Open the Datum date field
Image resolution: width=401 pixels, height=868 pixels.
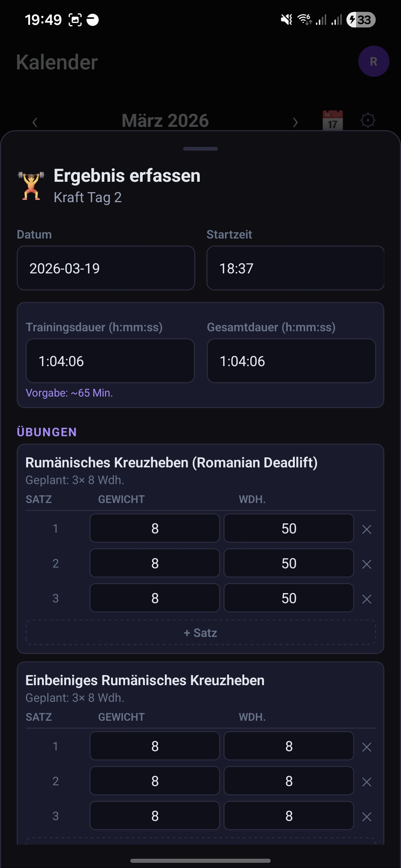click(106, 268)
